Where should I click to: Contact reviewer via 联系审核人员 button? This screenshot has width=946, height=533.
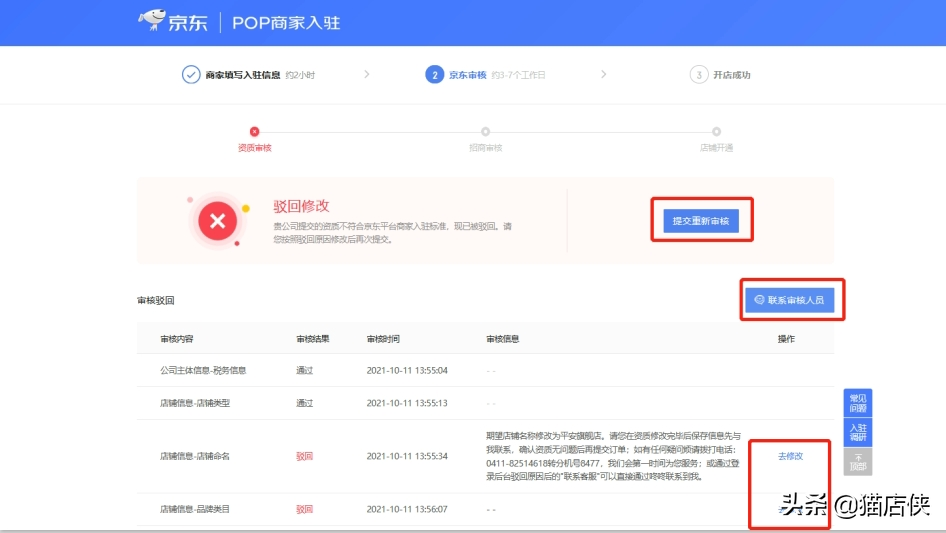coord(790,300)
